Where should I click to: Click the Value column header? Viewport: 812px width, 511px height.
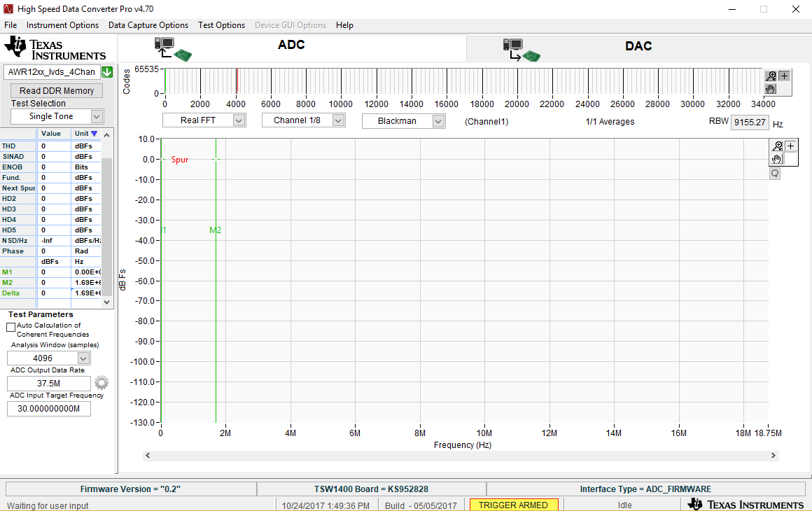tap(51, 134)
